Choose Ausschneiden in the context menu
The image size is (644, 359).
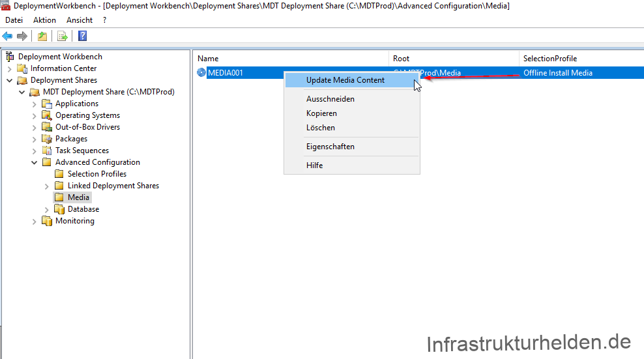tap(351, 99)
